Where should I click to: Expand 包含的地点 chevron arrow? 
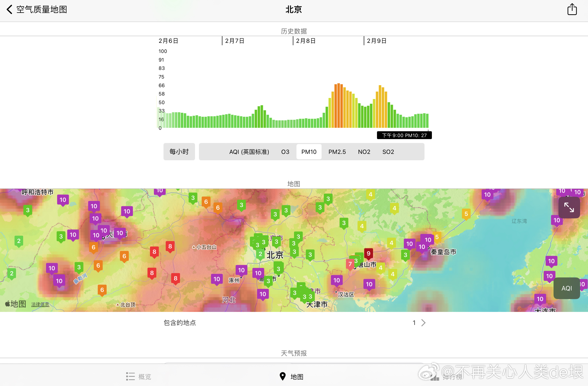(x=423, y=322)
